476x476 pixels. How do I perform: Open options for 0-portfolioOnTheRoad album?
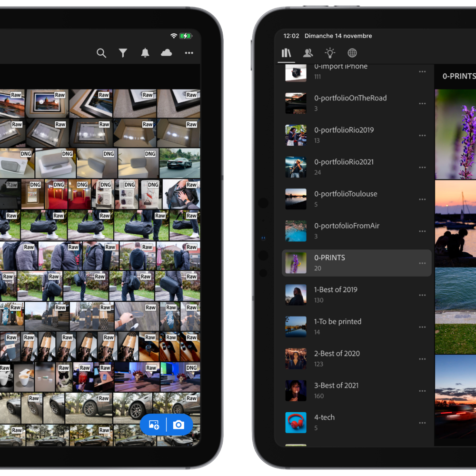[x=422, y=103]
